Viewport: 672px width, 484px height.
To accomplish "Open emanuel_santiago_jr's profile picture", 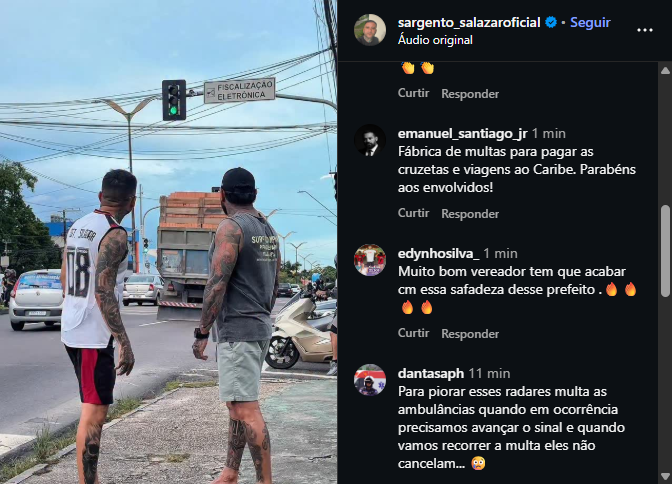I will (x=370, y=140).
